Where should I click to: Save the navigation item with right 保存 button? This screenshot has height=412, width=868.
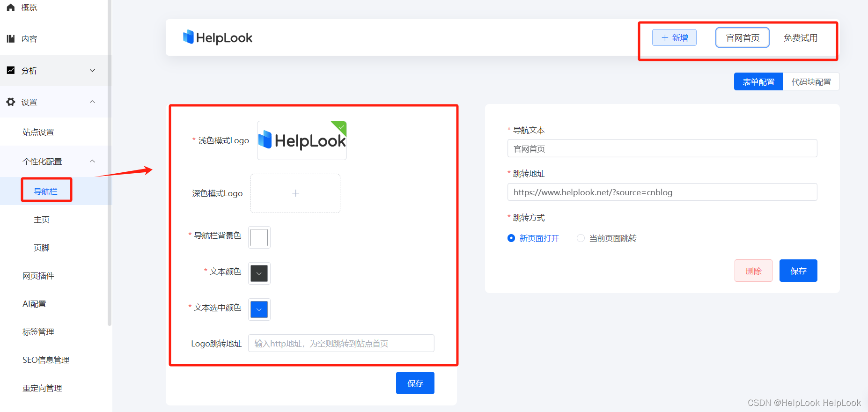pyautogui.click(x=798, y=271)
